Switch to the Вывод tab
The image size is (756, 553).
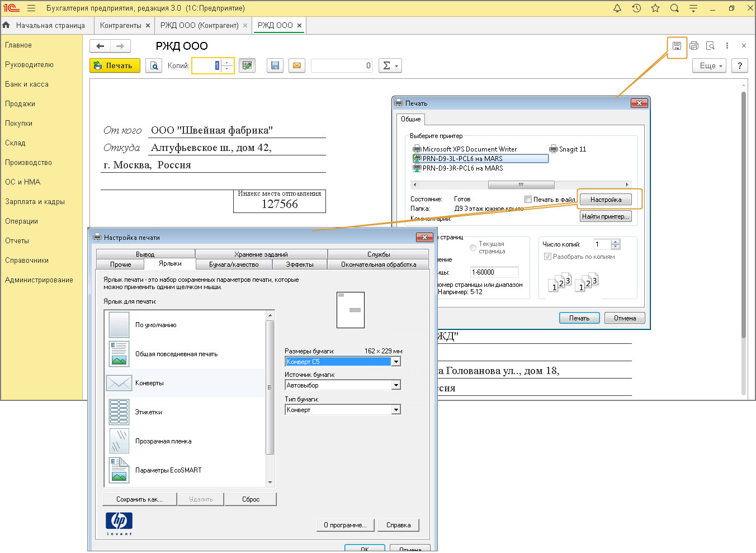click(145, 254)
